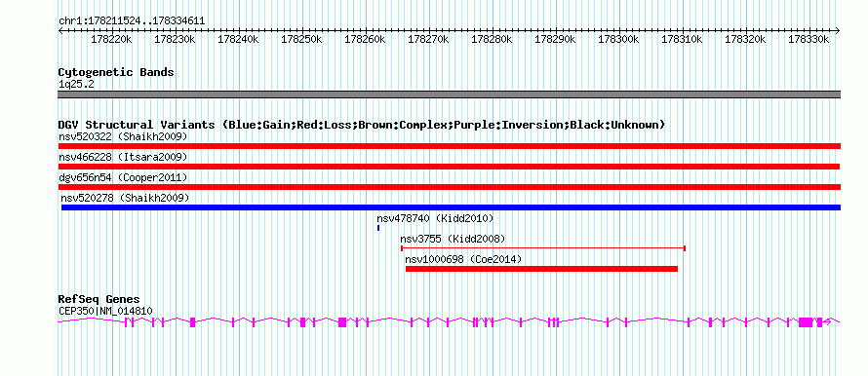
Task: Open nsv466228 (Itsara2009) variant label
Action: (x=123, y=157)
